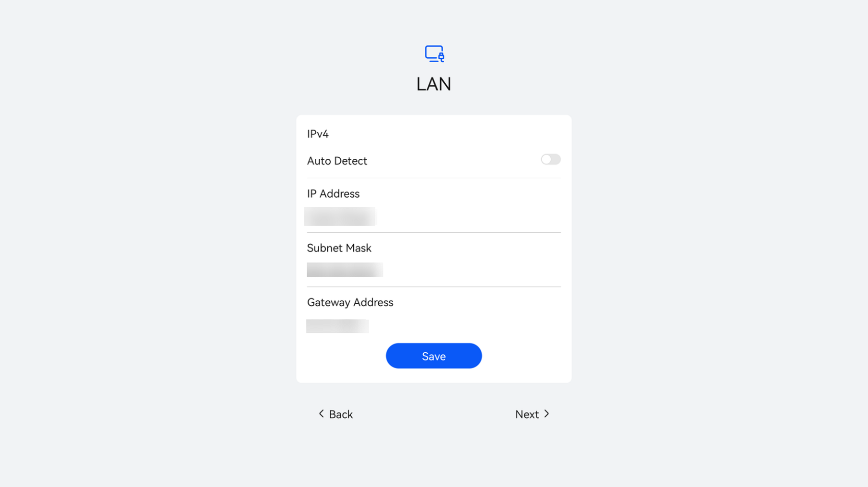The width and height of the screenshot is (868, 487).
Task: Click the right chevron beside Next
Action: click(546, 413)
